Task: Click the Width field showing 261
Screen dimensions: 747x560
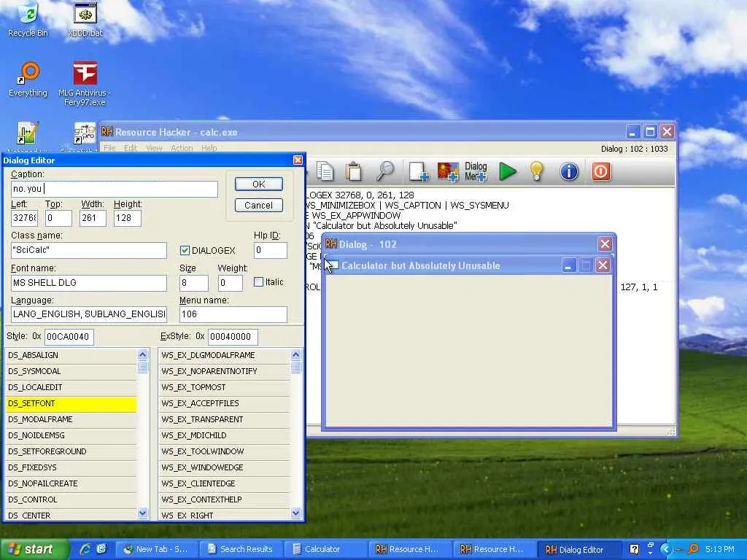Action: pos(93,218)
